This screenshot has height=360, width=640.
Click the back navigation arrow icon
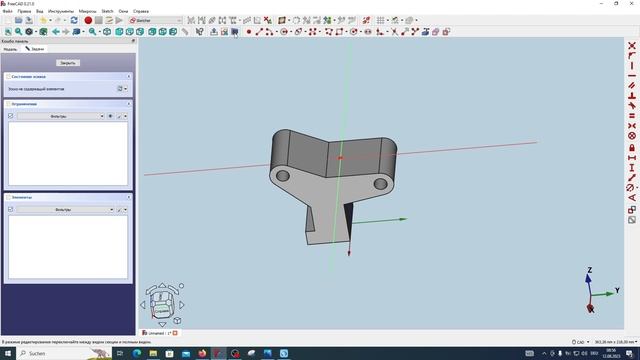coord(56,32)
